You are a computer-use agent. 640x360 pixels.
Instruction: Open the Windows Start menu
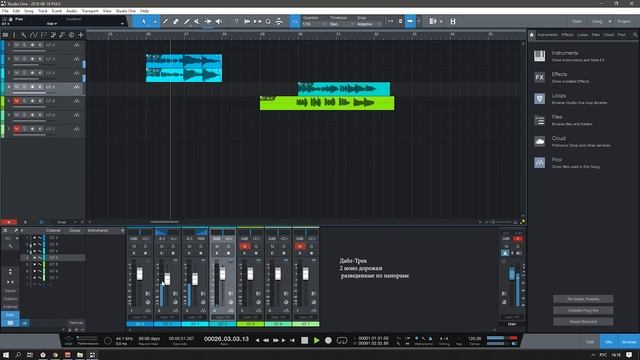click(6, 355)
